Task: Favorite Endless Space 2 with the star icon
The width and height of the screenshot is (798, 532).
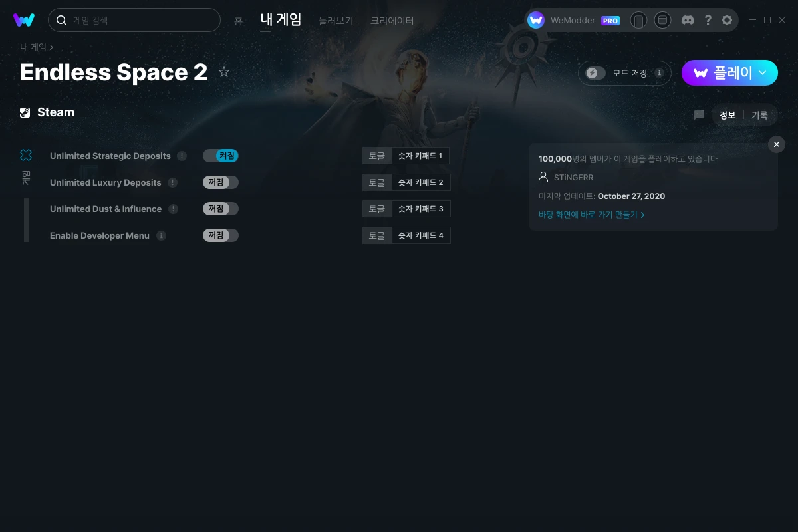Action: (x=224, y=72)
